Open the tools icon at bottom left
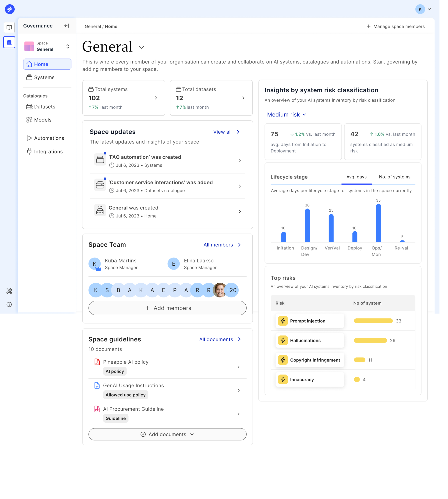The image size is (448, 499). [x=9, y=291]
